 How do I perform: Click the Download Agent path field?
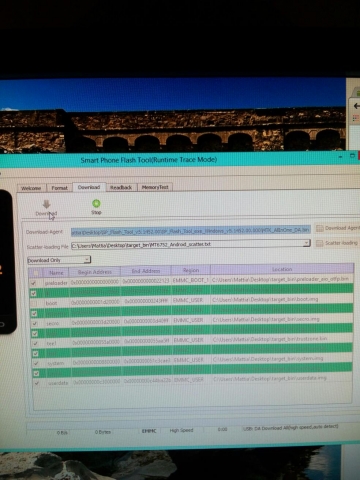pos(191,230)
